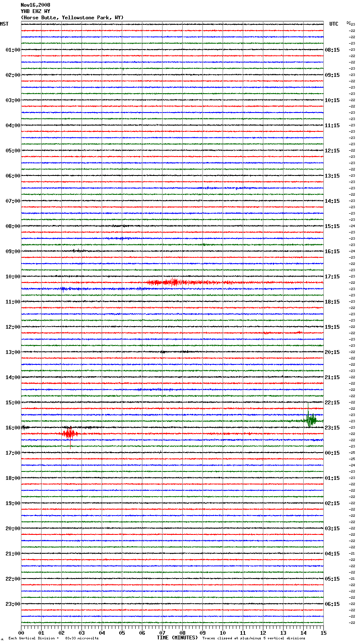This screenshot has height=644, width=357.
Task: Click the '18:15' UTC time label
Action: pos(332,302)
